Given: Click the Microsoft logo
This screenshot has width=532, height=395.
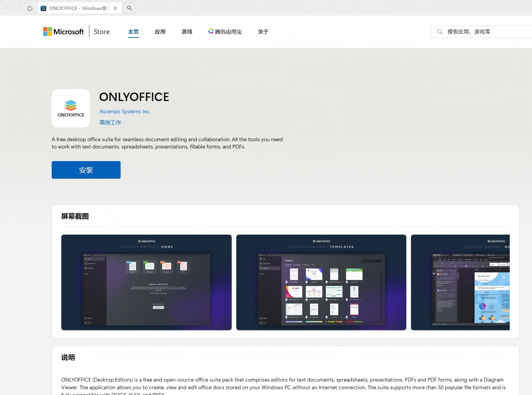Looking at the screenshot, I should (64, 32).
